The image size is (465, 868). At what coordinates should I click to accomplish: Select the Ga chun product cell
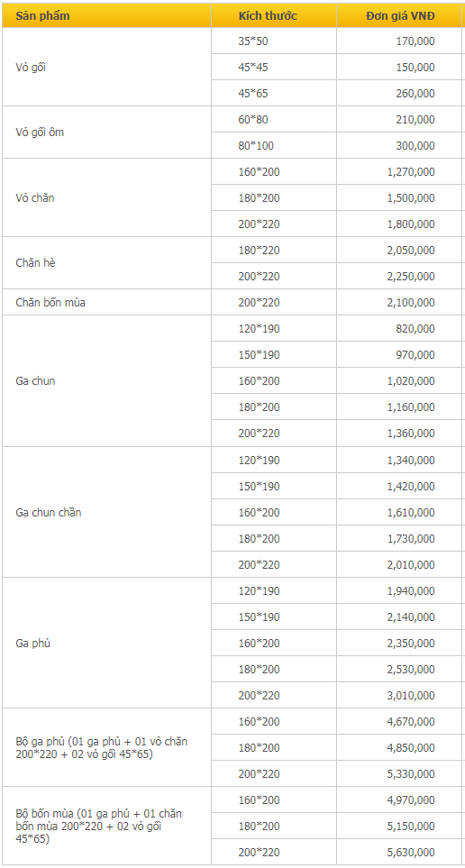pyautogui.click(x=106, y=381)
